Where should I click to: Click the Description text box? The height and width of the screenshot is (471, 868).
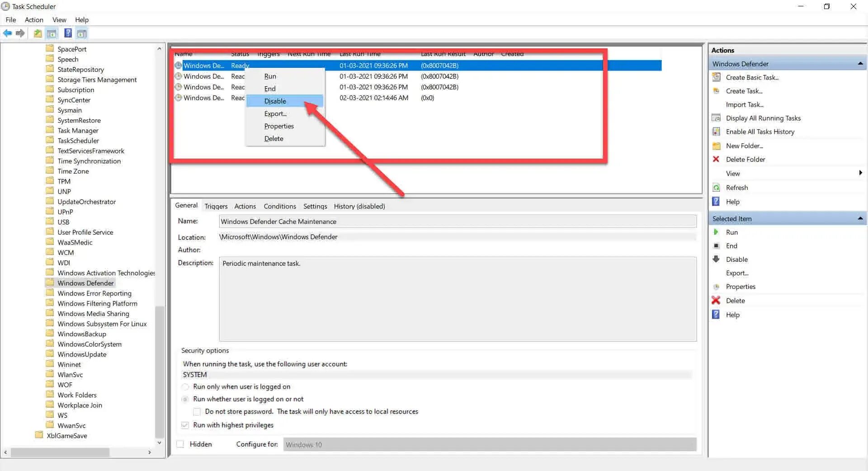458,299
